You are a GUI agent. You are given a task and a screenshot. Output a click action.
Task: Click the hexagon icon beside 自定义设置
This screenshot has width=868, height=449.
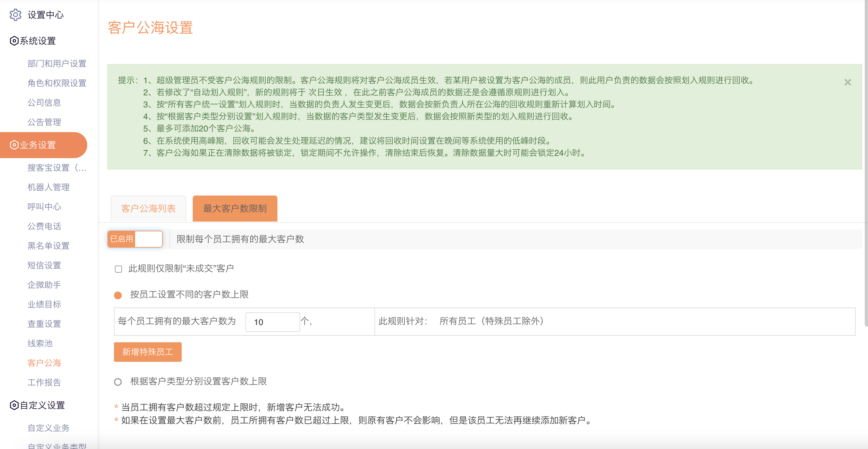click(14, 405)
